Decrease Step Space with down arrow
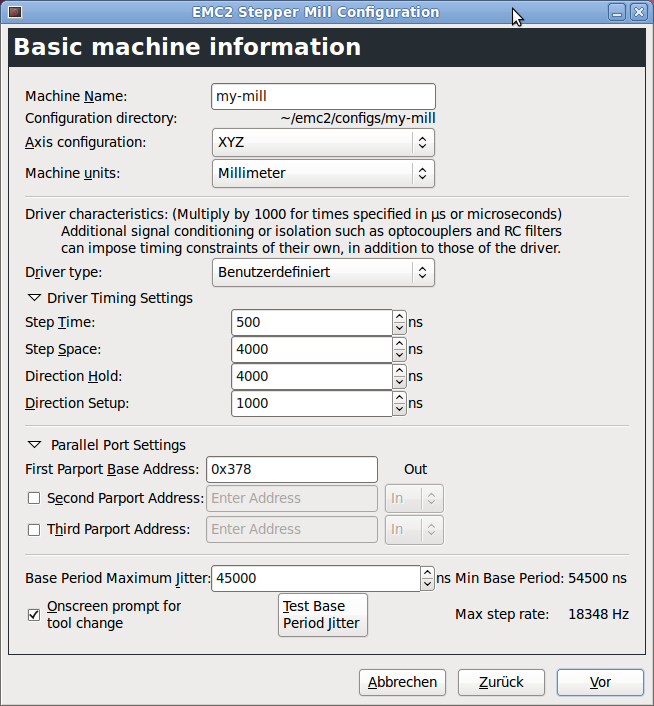The width and height of the screenshot is (654, 706). 399,355
